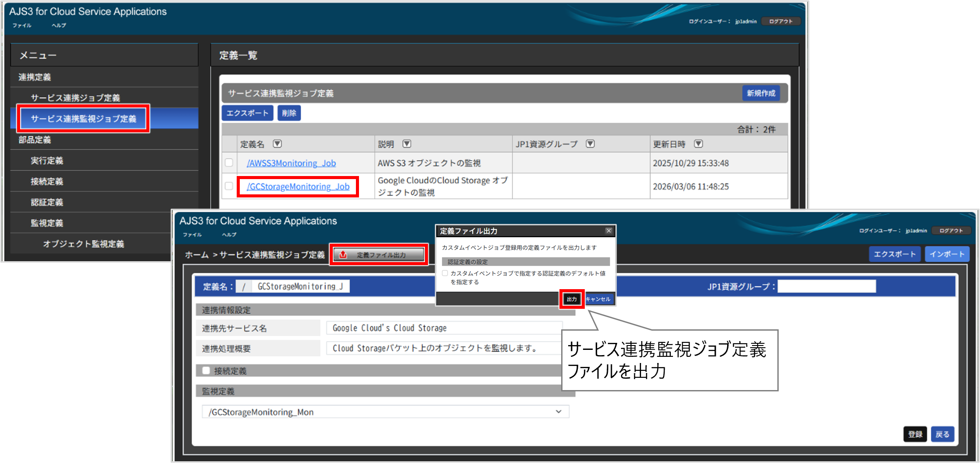The height and width of the screenshot is (463, 980).
Task: Open the JP1資源グループ column filter dropdown
Action: [x=590, y=144]
